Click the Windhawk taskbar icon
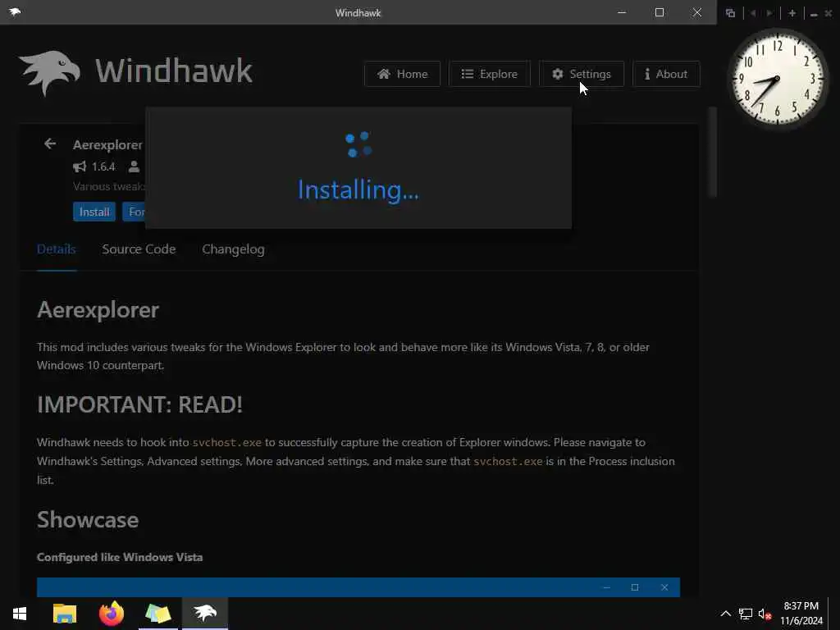The width and height of the screenshot is (840, 630). [204, 614]
